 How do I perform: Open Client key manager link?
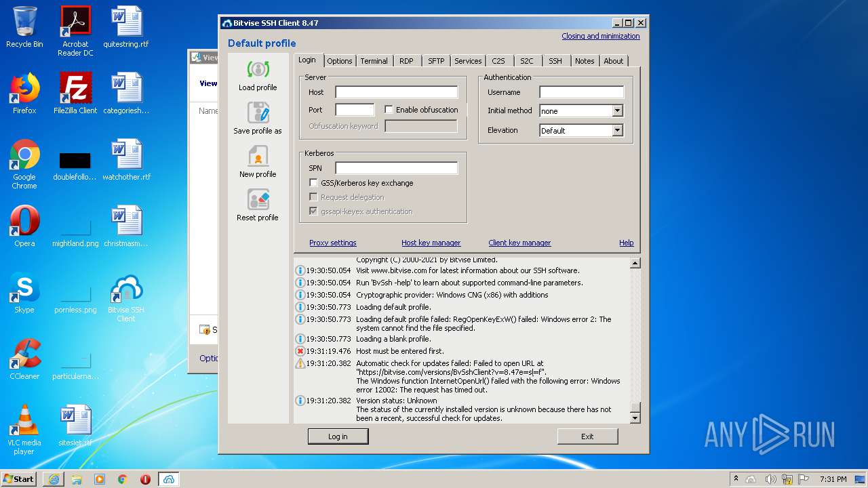pyautogui.click(x=519, y=243)
